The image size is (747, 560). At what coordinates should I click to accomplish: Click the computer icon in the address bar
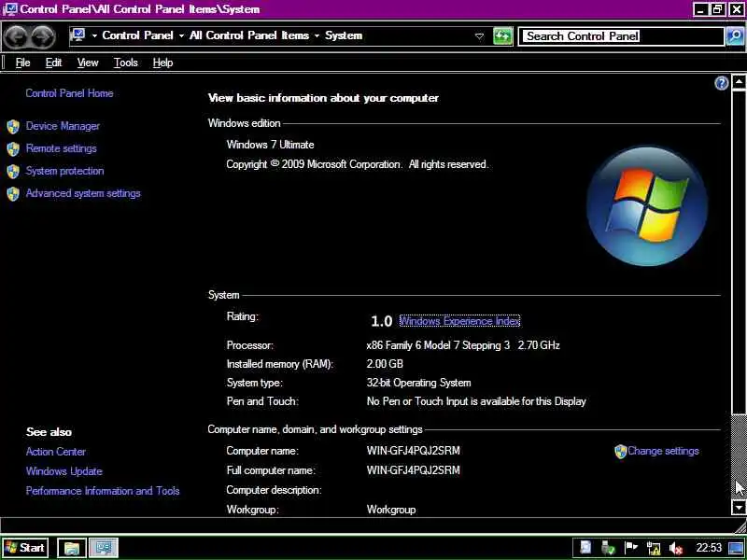pyautogui.click(x=78, y=35)
